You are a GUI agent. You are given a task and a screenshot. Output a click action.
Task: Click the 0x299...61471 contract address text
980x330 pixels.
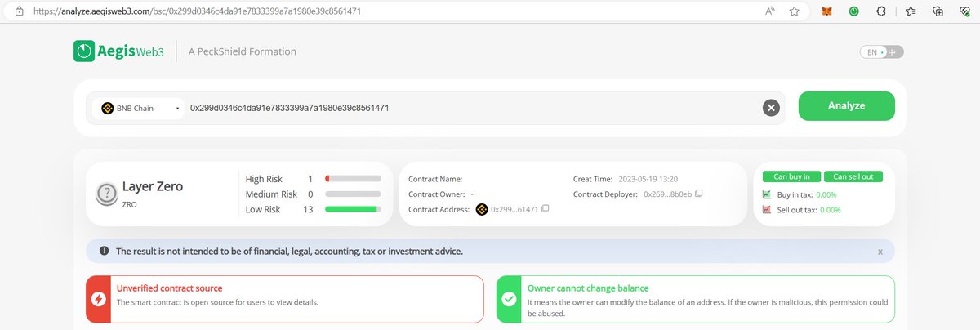[x=514, y=210]
